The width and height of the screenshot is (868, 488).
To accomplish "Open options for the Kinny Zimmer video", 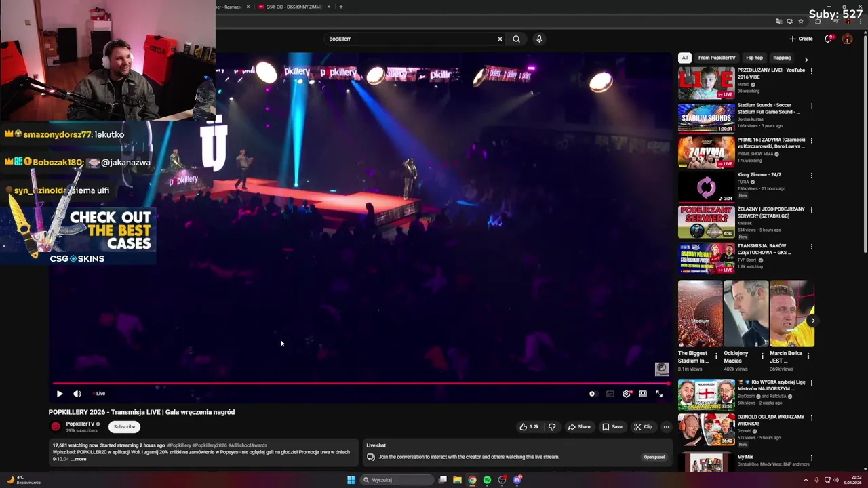I will click(x=811, y=176).
